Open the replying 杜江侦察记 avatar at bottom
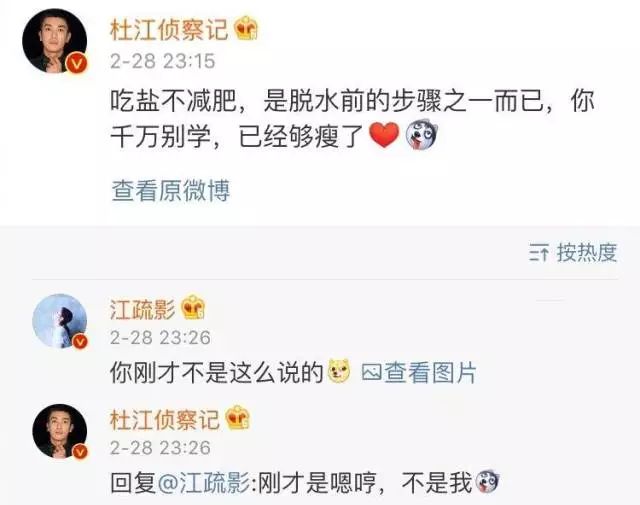 point(60,432)
